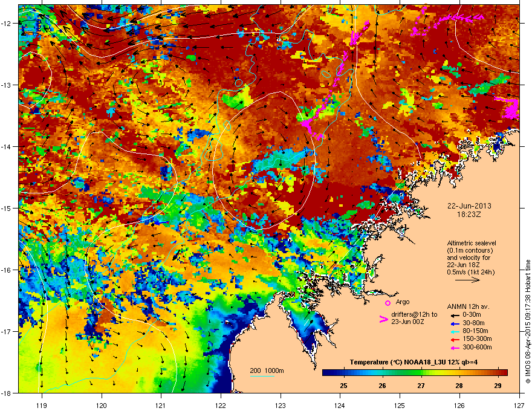Click the '150-300m' depth label

coord(477,338)
